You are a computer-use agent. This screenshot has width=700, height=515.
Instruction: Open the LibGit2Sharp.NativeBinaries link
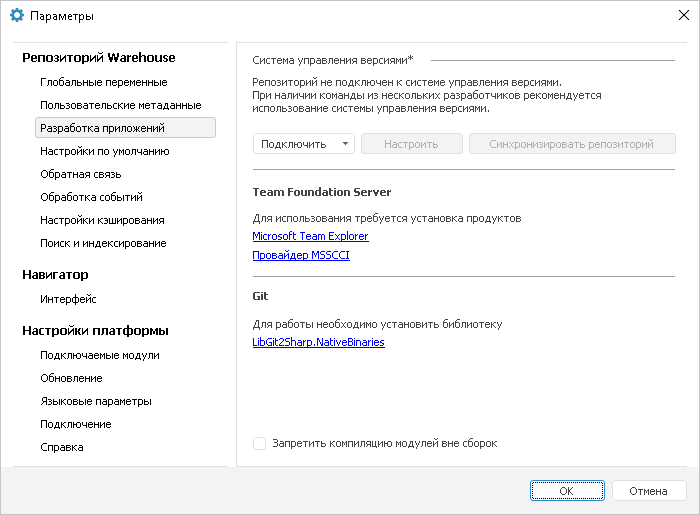(x=318, y=342)
